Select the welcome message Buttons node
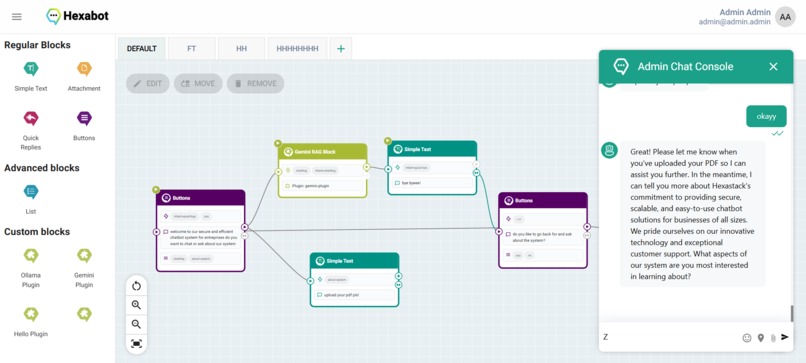Screen dimensions: 806x363 pyautogui.click(x=200, y=230)
